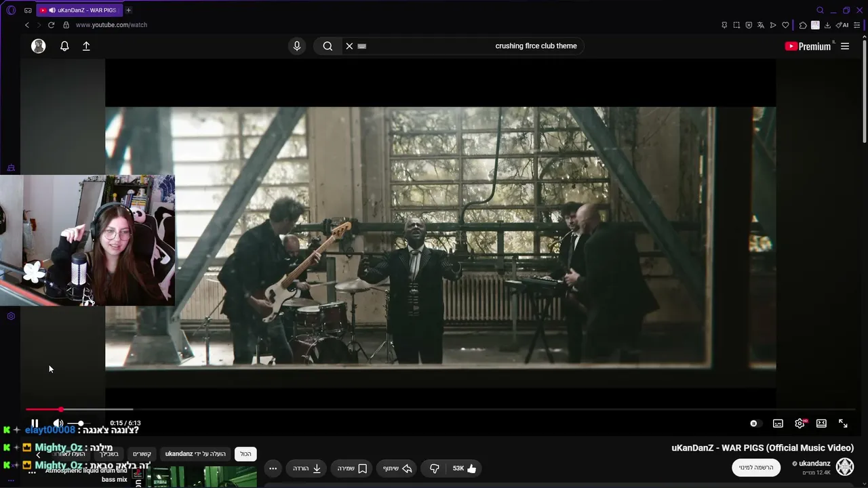
Task: Like the video (53K thumbs up)
Action: coord(465,468)
